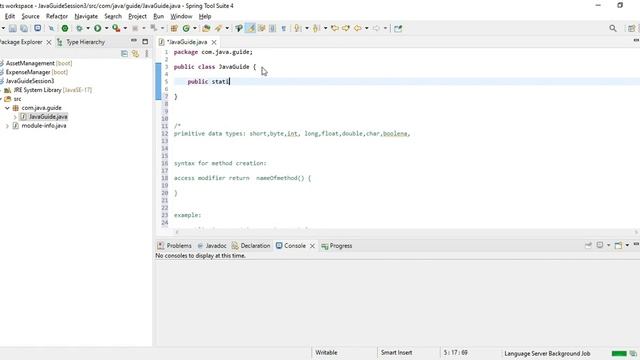The height and width of the screenshot is (360, 640).
Task: Open the Navigate menu
Action: coord(86,16)
